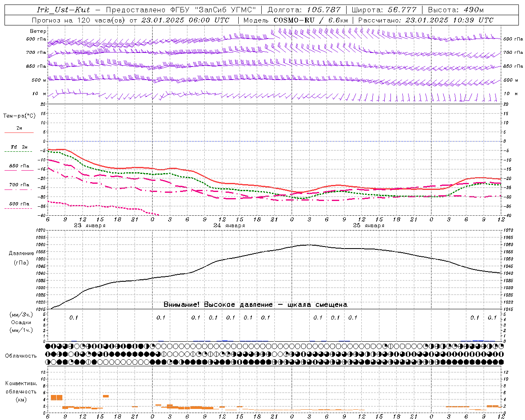Click the Долгота: 105.787 value
Viewport: 525px width, 420px height.
click(304, 10)
